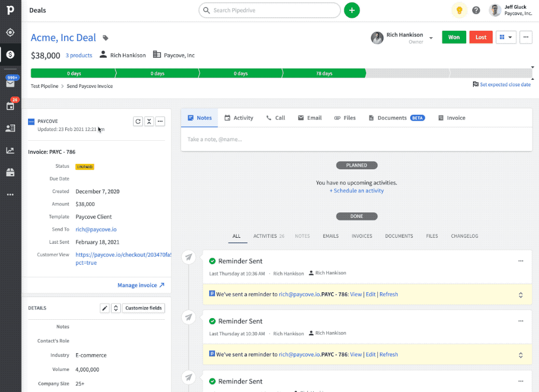Switch to the Call tab
This screenshot has width=539, height=392.
tap(275, 118)
